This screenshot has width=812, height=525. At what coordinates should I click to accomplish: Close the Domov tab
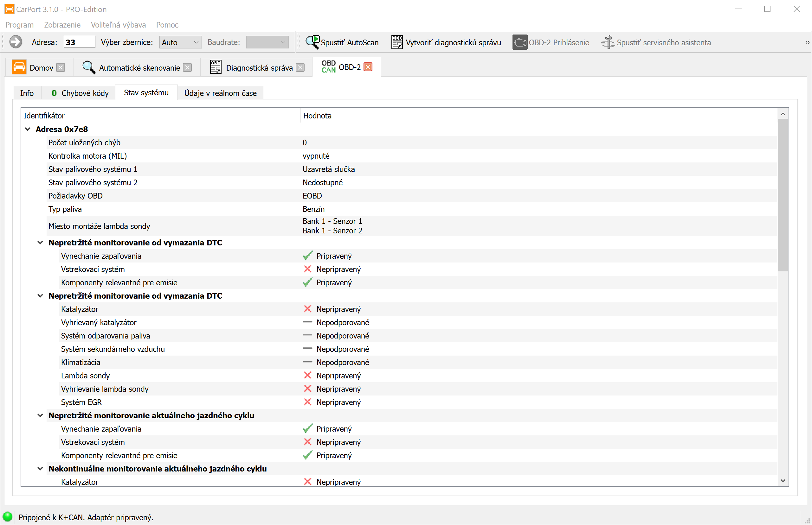[61, 67]
